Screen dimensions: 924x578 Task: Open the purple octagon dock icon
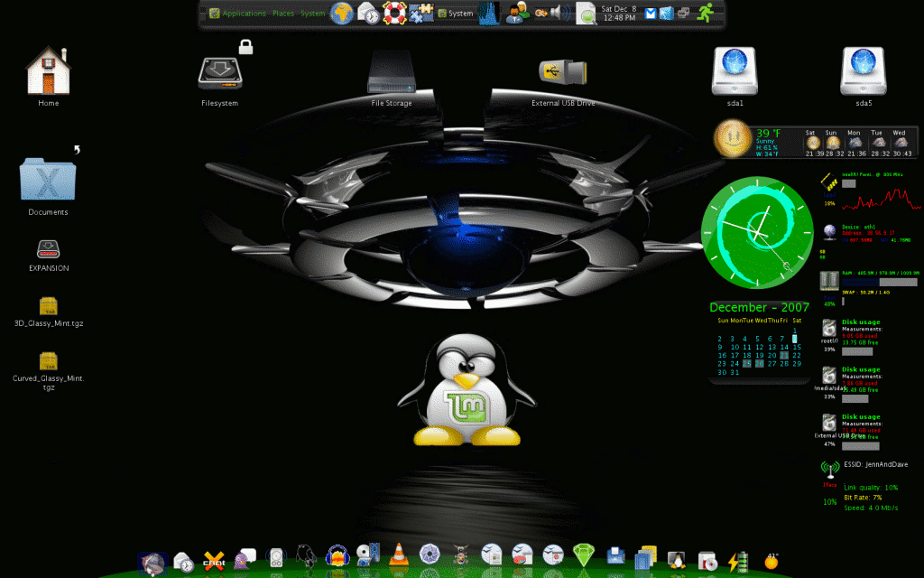tap(430, 554)
